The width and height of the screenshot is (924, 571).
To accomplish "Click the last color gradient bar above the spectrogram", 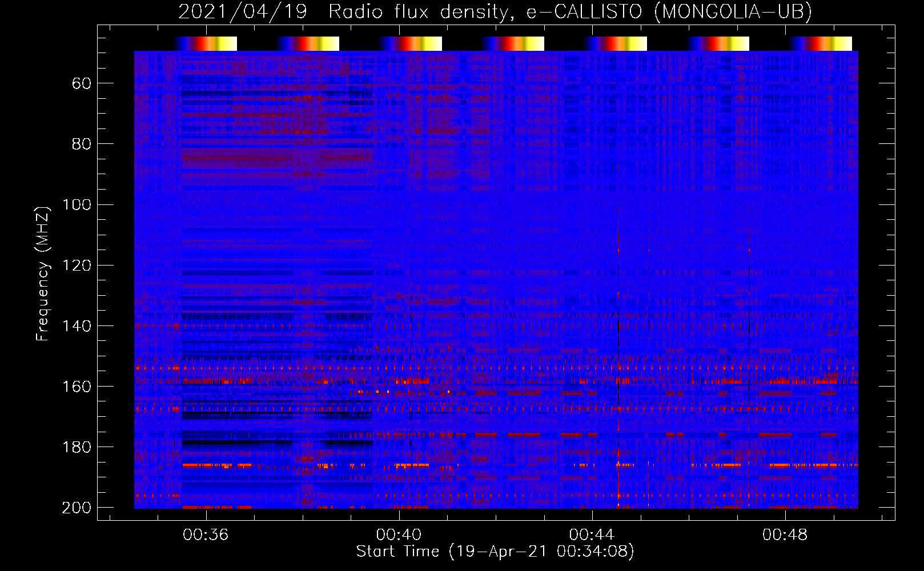I will pyautogui.click(x=821, y=43).
